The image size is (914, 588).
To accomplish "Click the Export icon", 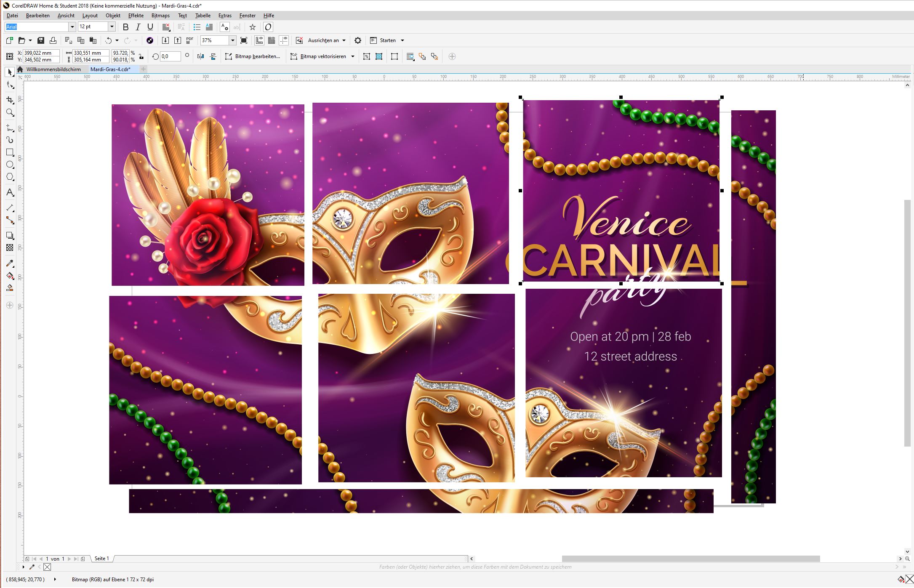I will point(178,40).
